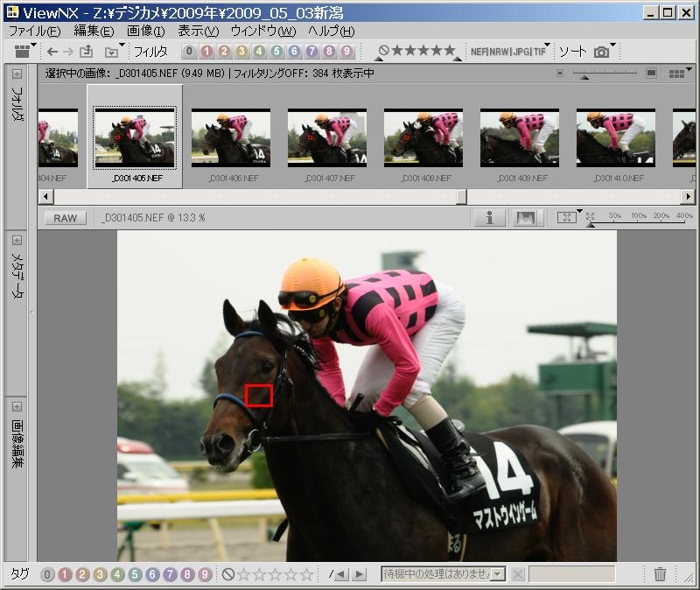This screenshot has height=590, width=700.
Task: Go to the previous image in the bottom bar
Action: pyautogui.click(x=341, y=574)
